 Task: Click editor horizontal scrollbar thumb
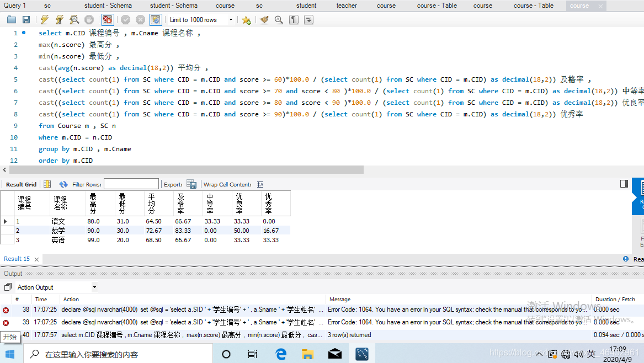(187, 169)
